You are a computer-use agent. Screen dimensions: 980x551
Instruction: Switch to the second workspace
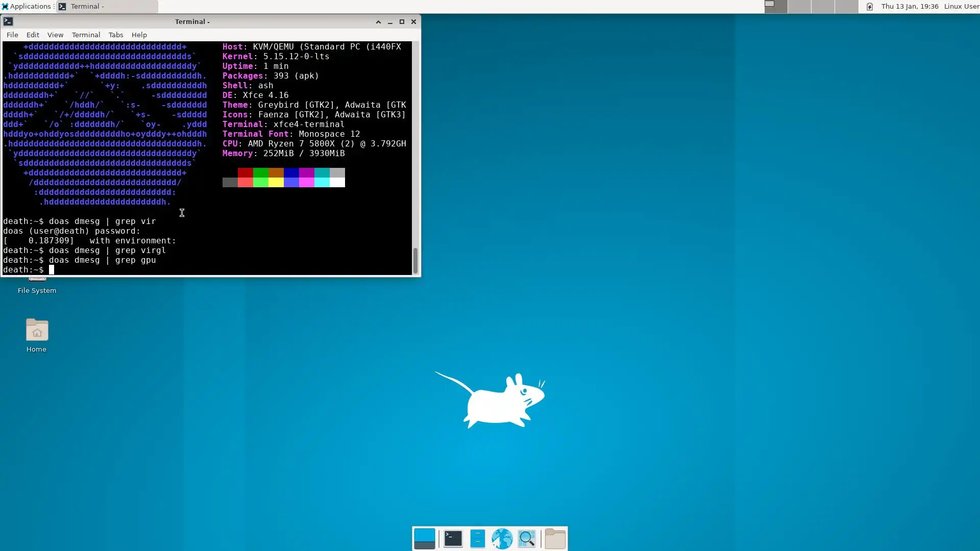799,6
